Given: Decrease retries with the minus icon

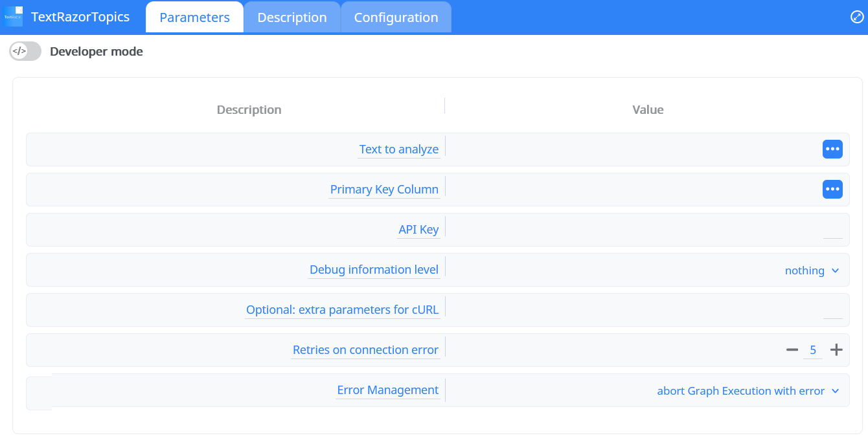Looking at the screenshot, I should pyautogui.click(x=792, y=350).
